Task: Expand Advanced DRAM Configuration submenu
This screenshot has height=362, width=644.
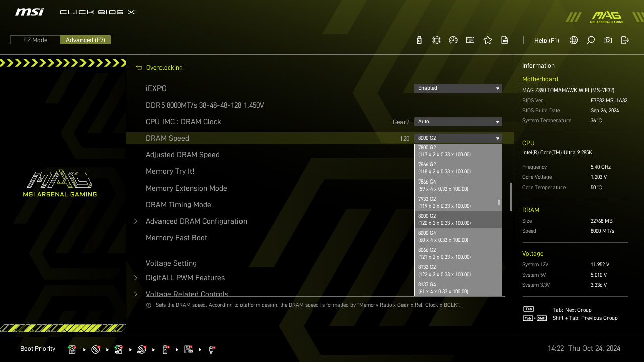Action: pos(196,221)
